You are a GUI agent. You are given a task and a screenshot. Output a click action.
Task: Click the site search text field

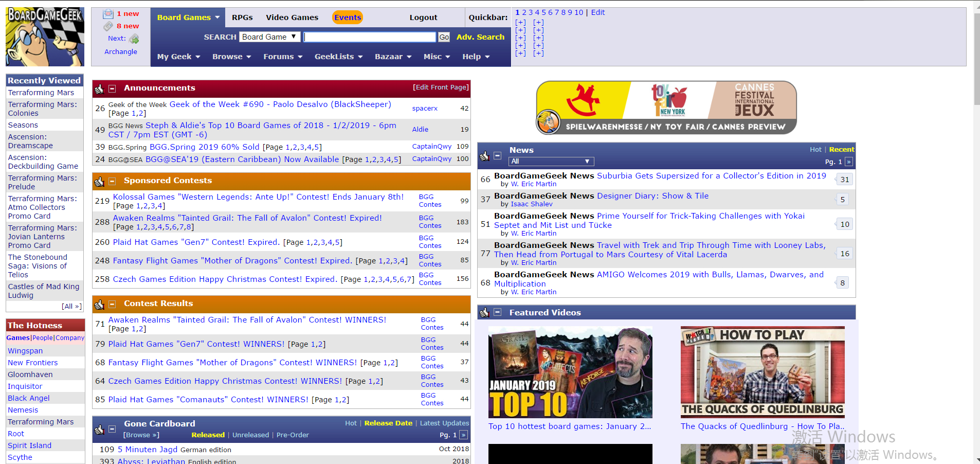[370, 37]
